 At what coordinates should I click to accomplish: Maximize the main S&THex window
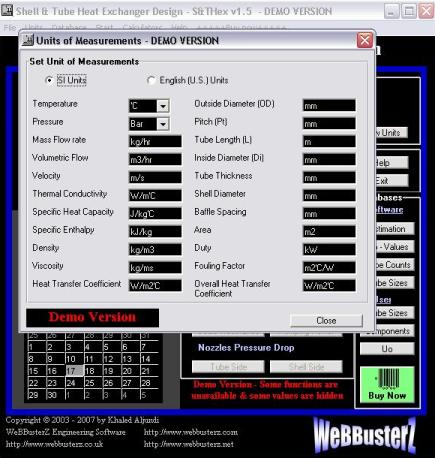(x=409, y=11)
